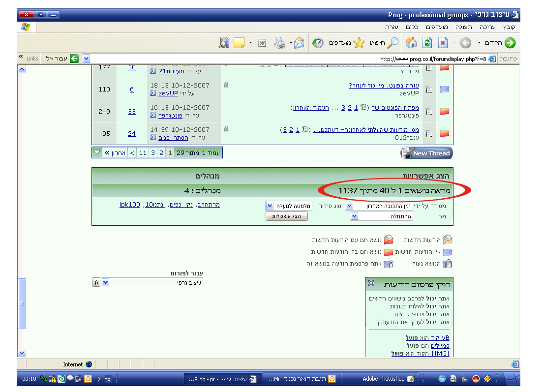Open the Home page icon
The width and height of the screenshot is (543, 392).
point(411,43)
